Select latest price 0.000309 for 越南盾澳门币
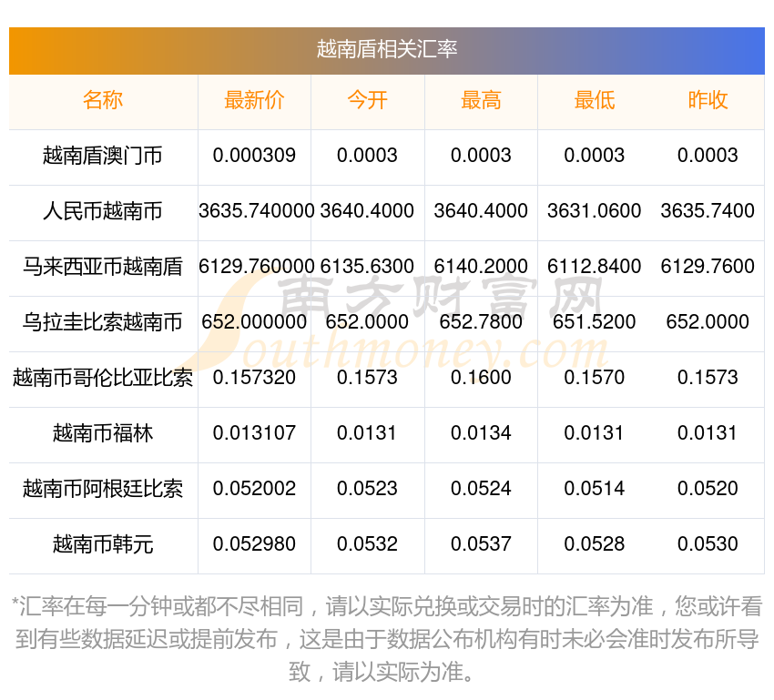This screenshot has height=700, width=774. (254, 156)
